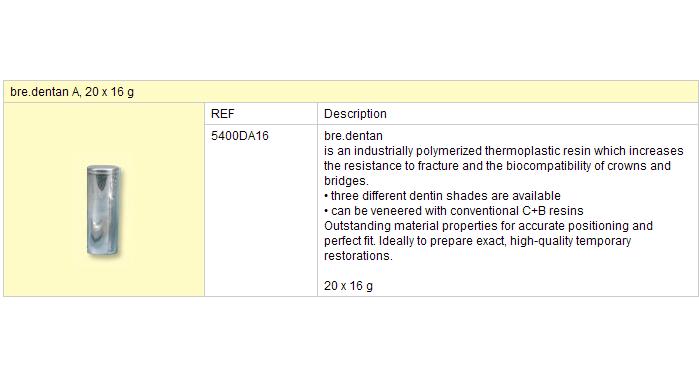Click the 'perfect fit. Ideally to prepare' line
The width and height of the screenshot is (699, 391).
pos(477,241)
